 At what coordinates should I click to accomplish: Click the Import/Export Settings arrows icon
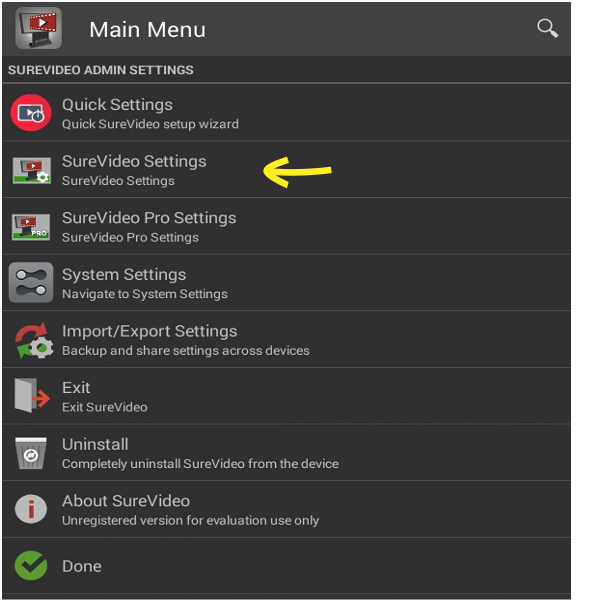click(33, 340)
